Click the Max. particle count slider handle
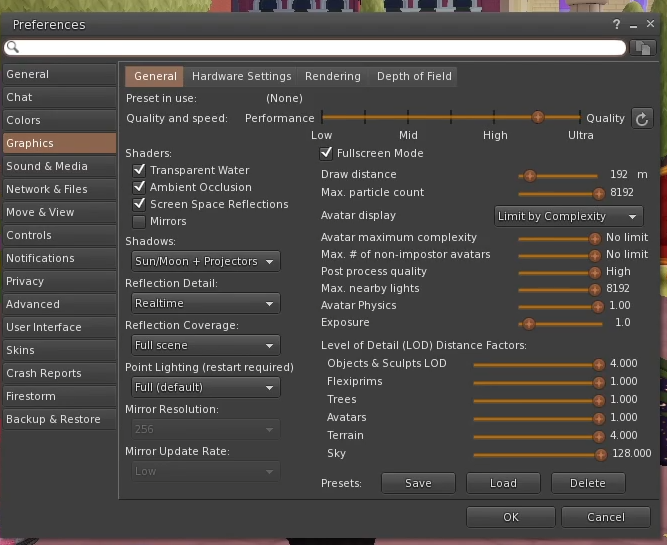The width and height of the screenshot is (667, 545). pyautogui.click(x=599, y=194)
